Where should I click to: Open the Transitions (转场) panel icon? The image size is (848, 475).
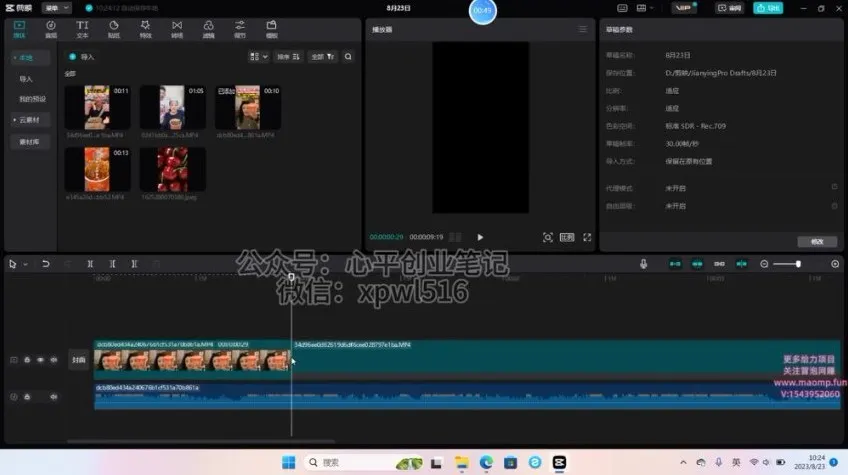[177, 27]
